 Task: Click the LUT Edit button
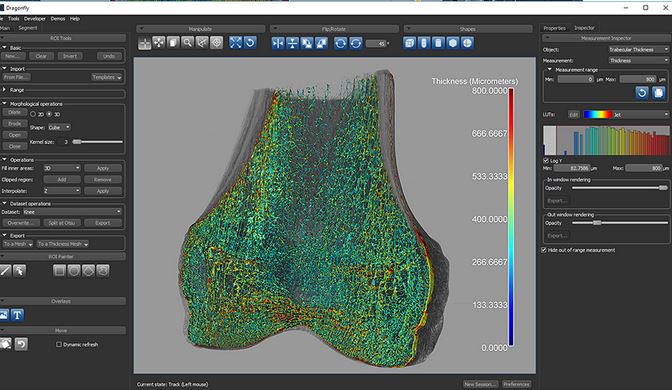(574, 114)
